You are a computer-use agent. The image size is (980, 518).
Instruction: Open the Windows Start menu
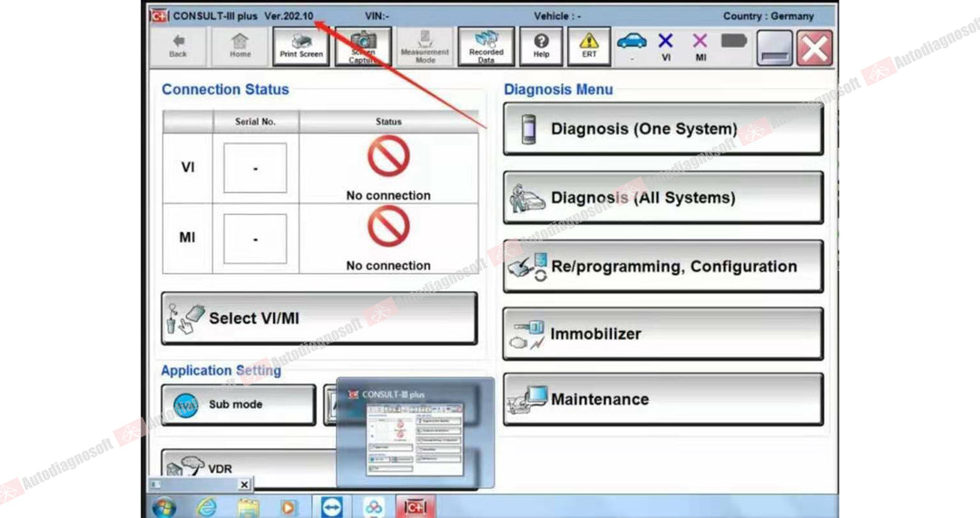pos(163,507)
